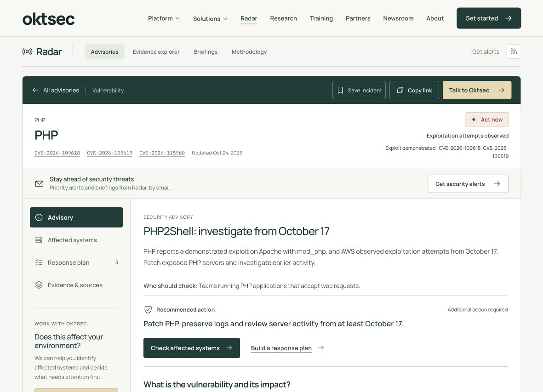Switch to Briefings tab
The width and height of the screenshot is (543, 392).
click(206, 51)
